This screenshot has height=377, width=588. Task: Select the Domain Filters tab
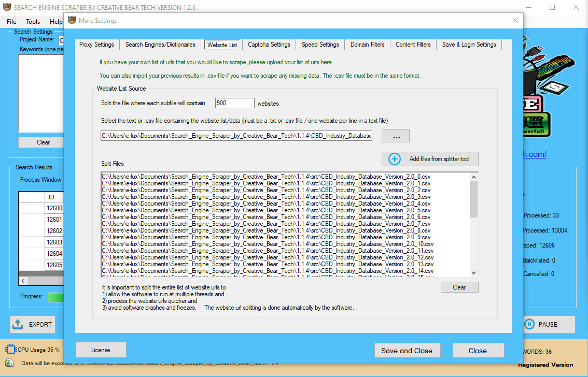(367, 45)
